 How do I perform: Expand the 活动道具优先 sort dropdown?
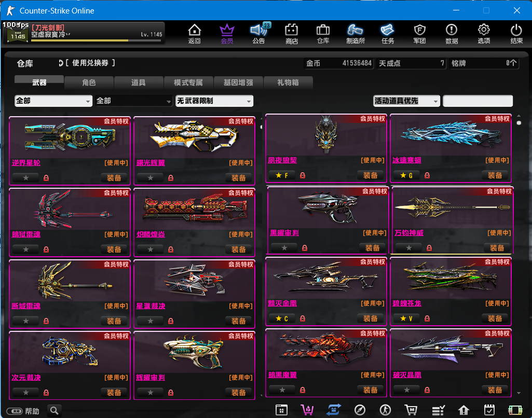coord(406,101)
